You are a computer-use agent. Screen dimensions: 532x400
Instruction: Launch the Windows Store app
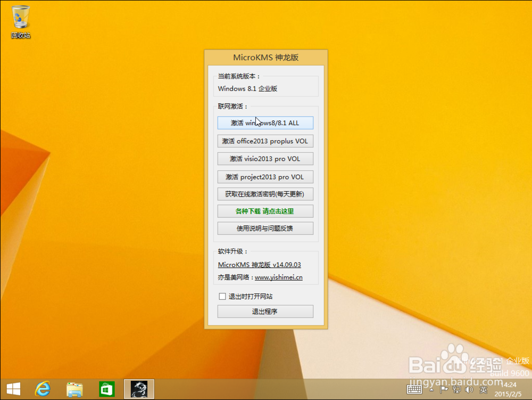[x=106, y=389]
